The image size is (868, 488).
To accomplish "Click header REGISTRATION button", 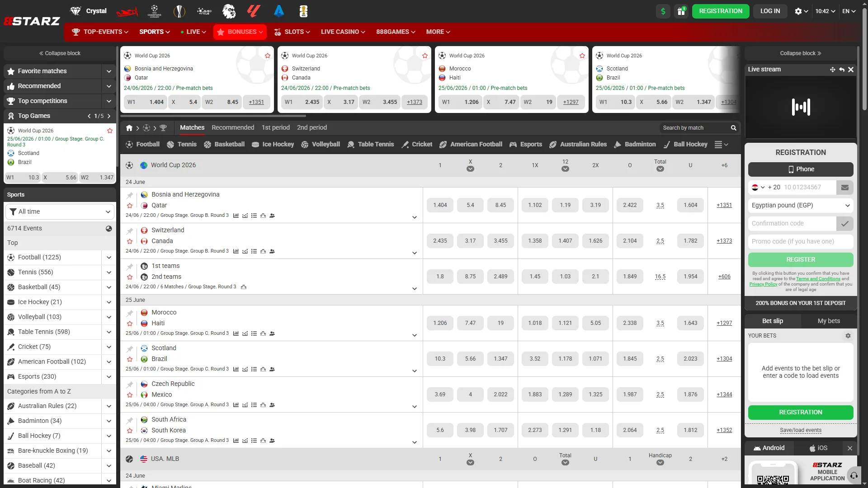I will point(721,11).
